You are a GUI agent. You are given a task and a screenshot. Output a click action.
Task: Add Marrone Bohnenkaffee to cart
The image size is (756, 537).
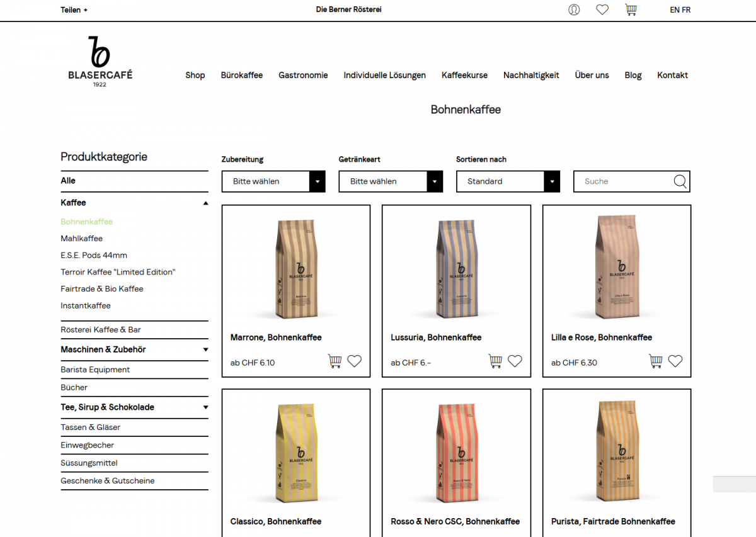point(335,361)
